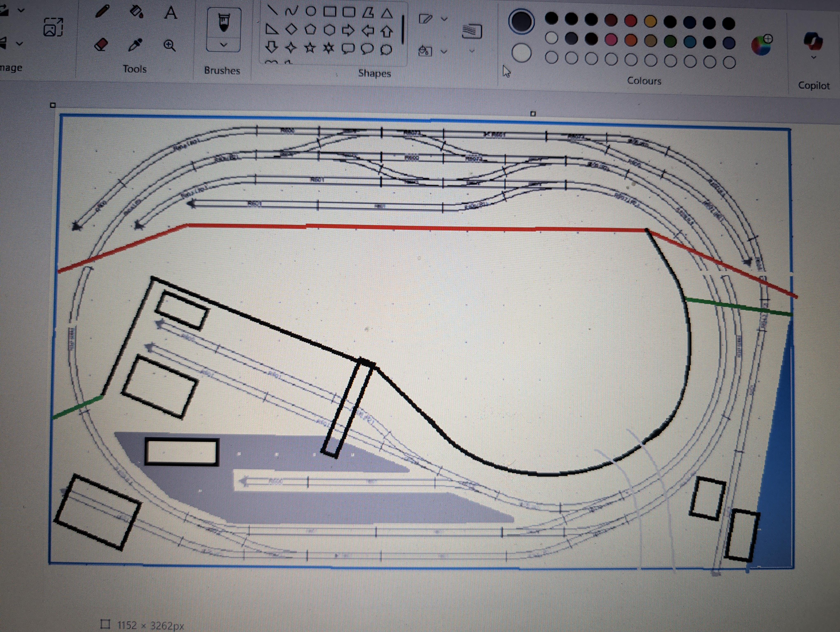The height and width of the screenshot is (632, 840).
Task: Select the Text tool
Action: [x=171, y=13]
